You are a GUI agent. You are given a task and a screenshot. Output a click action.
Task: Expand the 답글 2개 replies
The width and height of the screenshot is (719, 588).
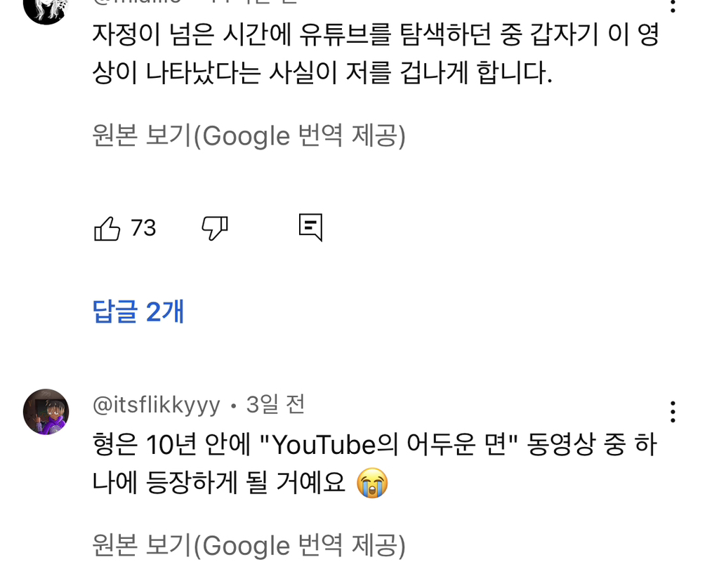138,312
